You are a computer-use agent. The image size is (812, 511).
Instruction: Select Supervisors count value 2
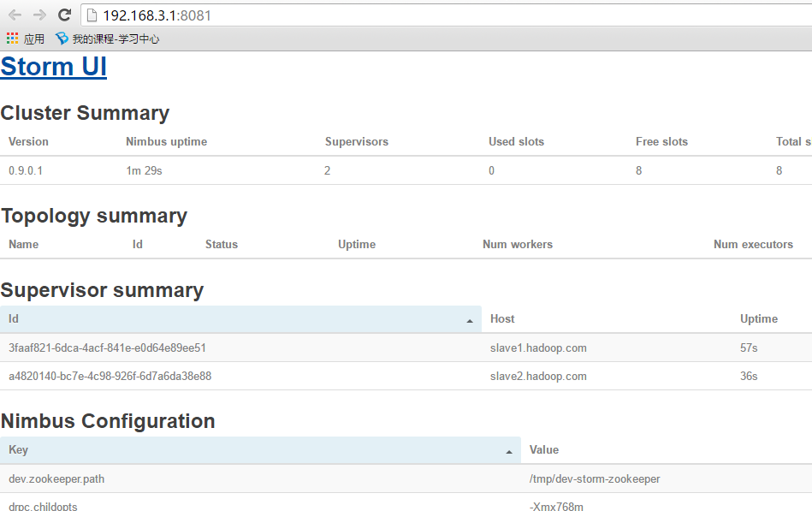(328, 170)
